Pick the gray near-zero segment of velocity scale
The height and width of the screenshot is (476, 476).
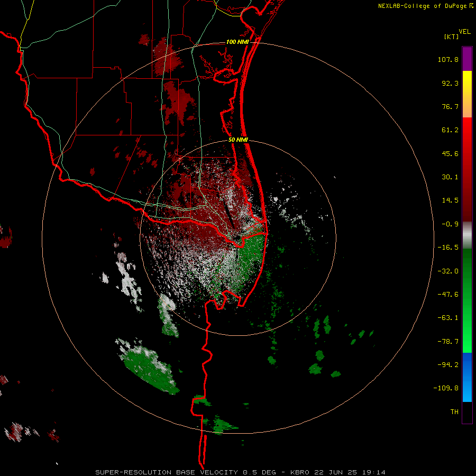(x=467, y=235)
